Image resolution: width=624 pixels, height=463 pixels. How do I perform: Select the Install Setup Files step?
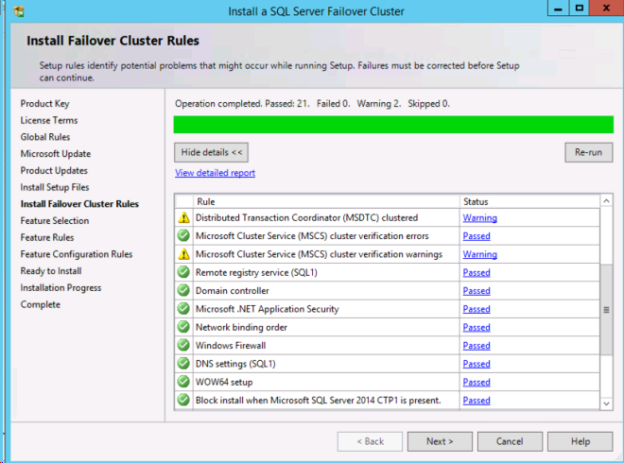[55, 187]
